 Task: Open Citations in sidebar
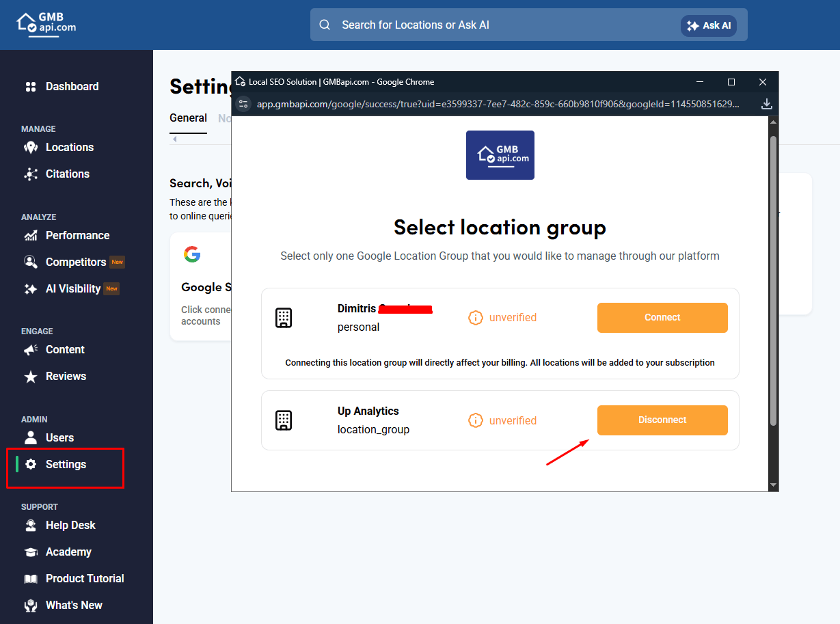(x=68, y=174)
